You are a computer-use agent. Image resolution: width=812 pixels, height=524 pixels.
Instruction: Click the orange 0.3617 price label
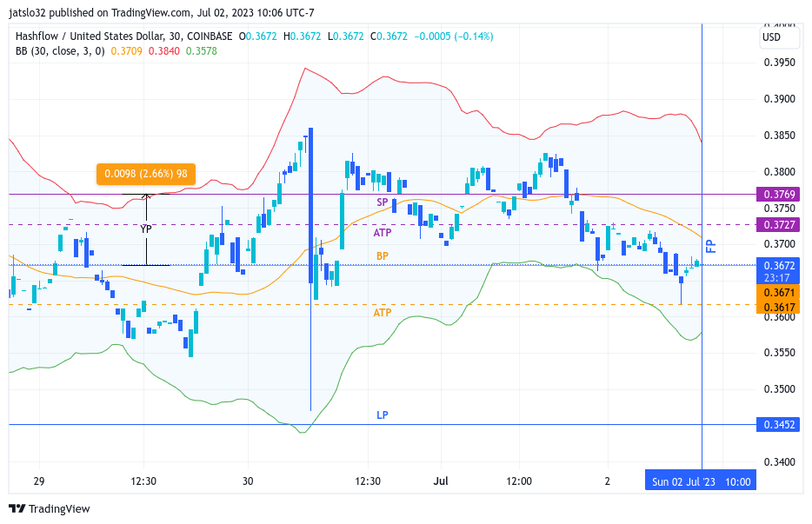[778, 307]
